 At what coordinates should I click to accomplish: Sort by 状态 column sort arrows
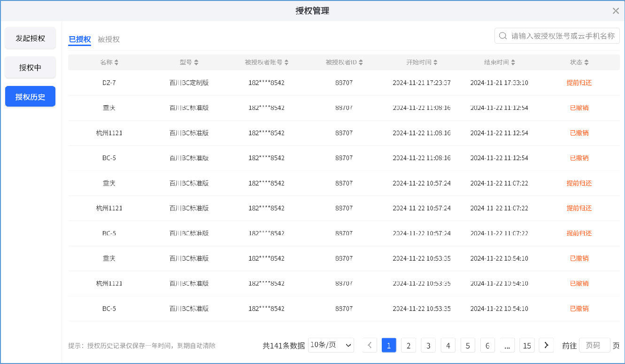click(586, 62)
